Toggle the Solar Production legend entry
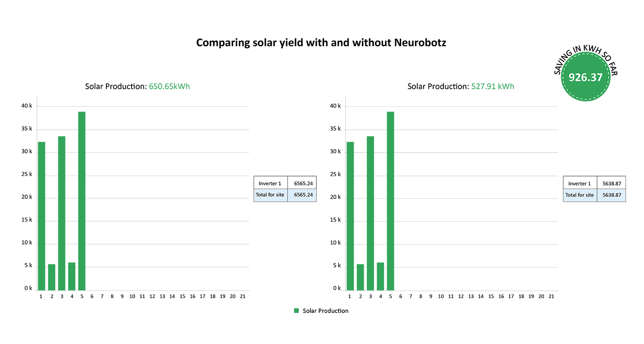The image size is (644, 344). pos(325,311)
